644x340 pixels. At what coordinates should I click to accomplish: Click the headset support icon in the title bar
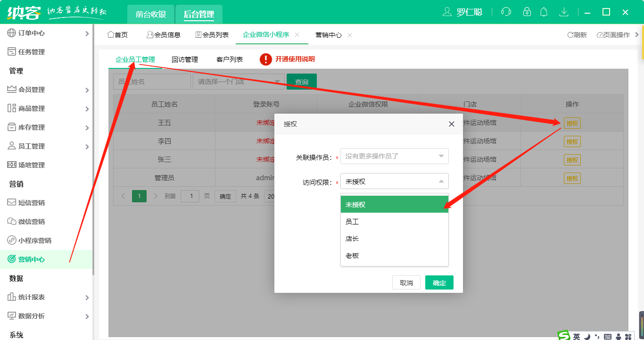pos(506,11)
